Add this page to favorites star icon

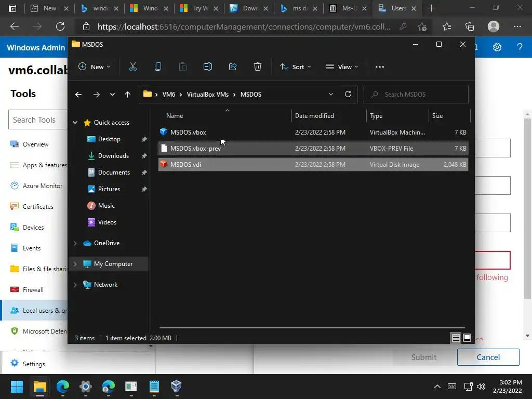point(422,26)
